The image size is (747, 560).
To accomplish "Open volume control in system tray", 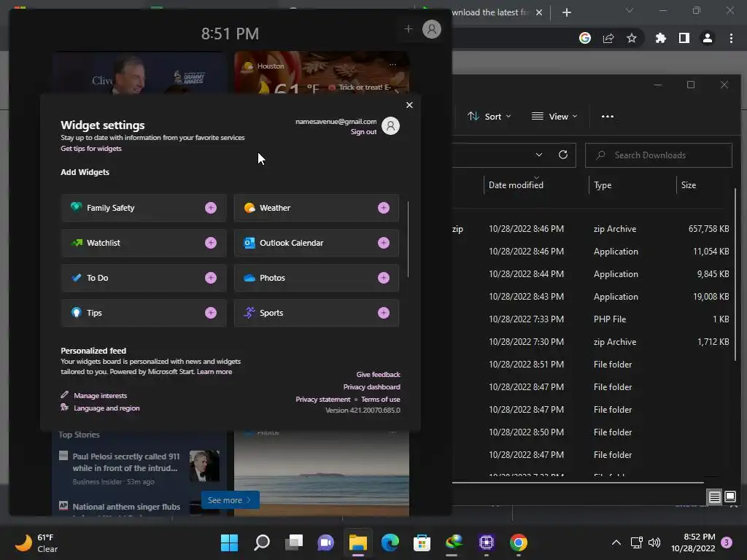I will pos(654,542).
